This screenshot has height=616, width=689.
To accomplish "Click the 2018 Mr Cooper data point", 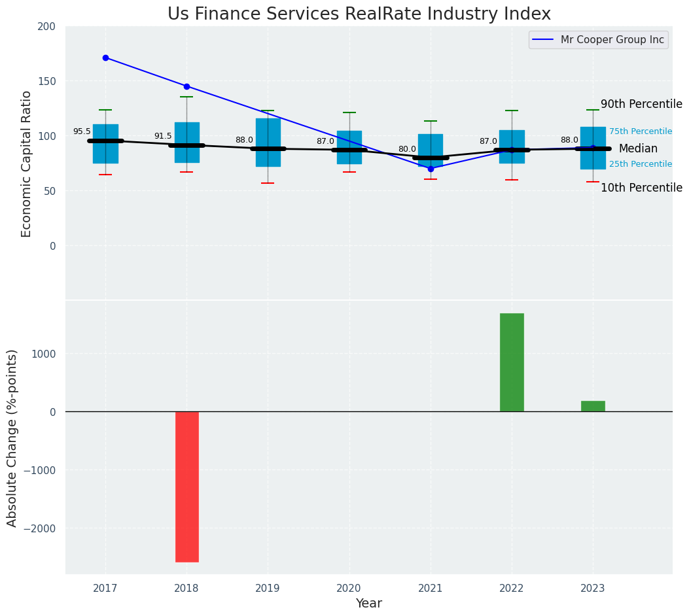I will click(x=186, y=86).
